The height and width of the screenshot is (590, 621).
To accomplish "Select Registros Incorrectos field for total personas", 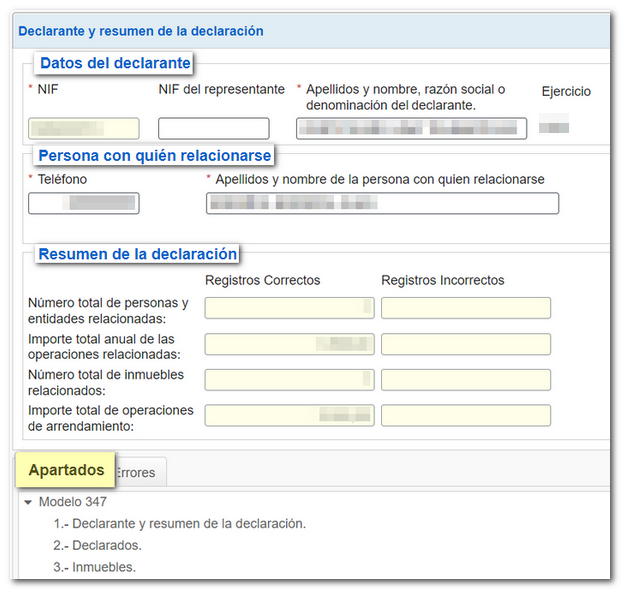I will click(465, 308).
